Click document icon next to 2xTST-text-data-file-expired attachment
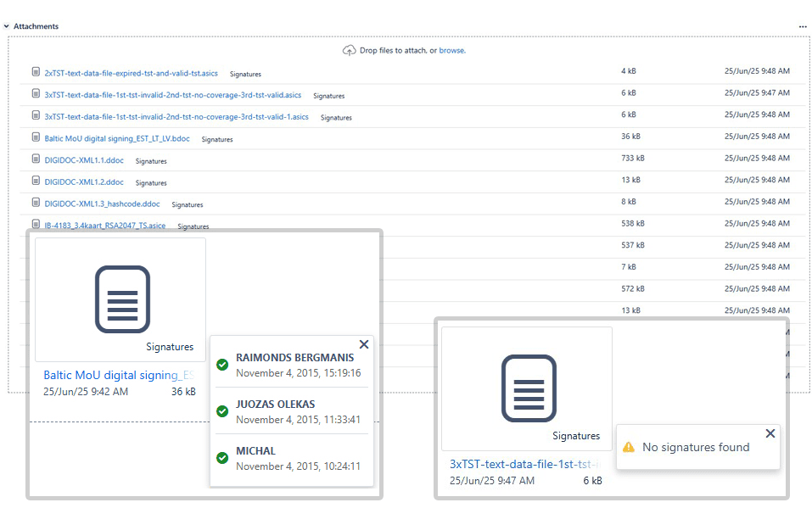This screenshot has height=508, width=812. (36, 72)
